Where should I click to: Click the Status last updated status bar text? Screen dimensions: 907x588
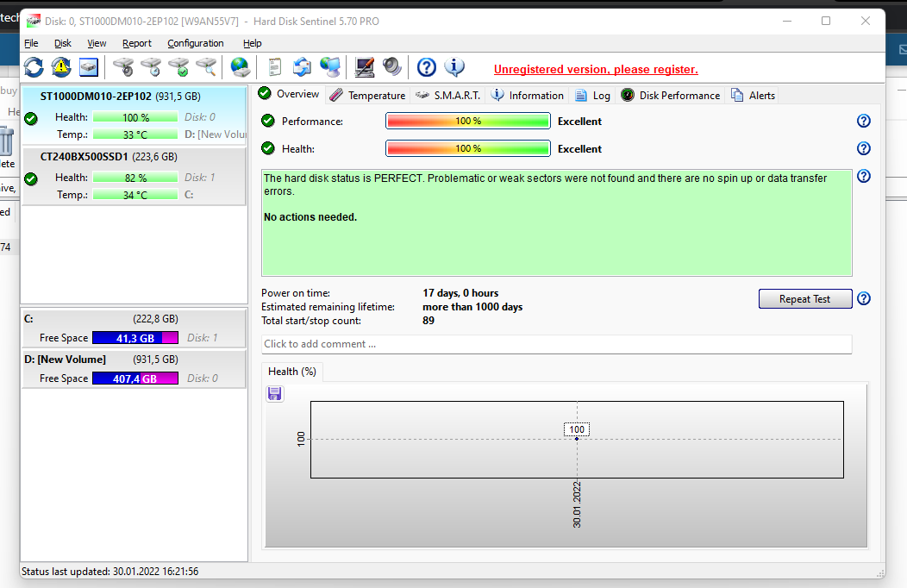pos(109,572)
